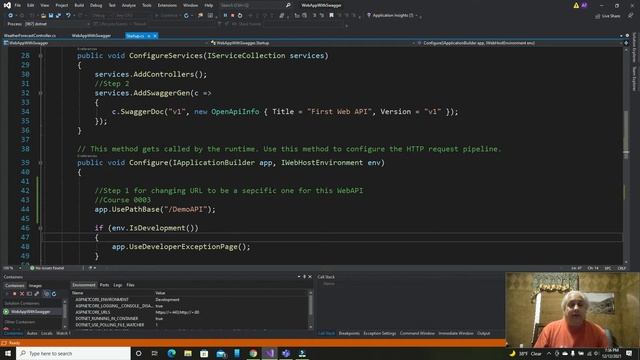This screenshot has width=640, height=360.
Task: Open Application Insights dropdown
Action: tap(393, 16)
